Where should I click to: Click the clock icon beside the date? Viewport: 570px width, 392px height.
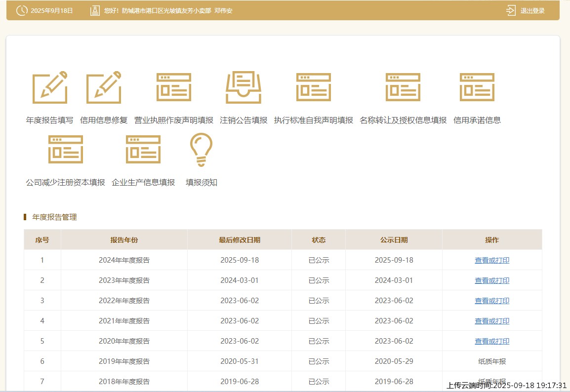click(x=22, y=10)
